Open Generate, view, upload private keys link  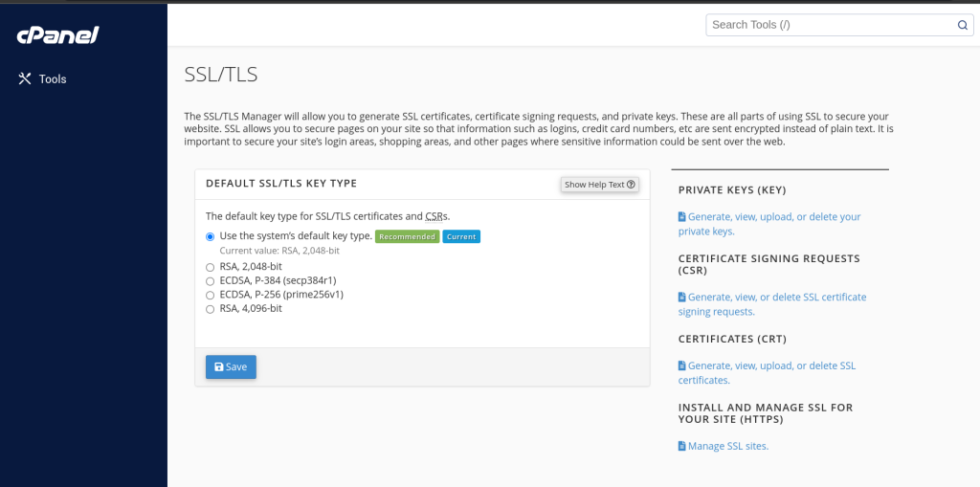pyautogui.click(x=769, y=224)
